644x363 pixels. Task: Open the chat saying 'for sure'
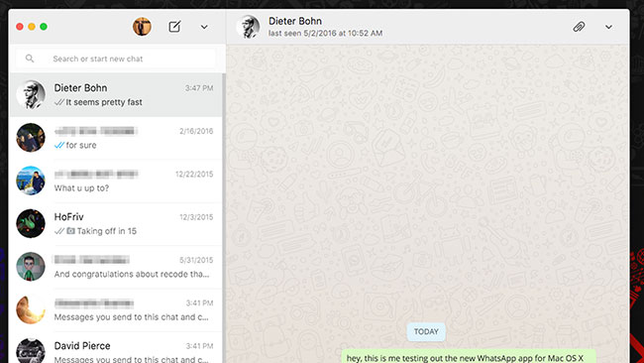(x=115, y=138)
